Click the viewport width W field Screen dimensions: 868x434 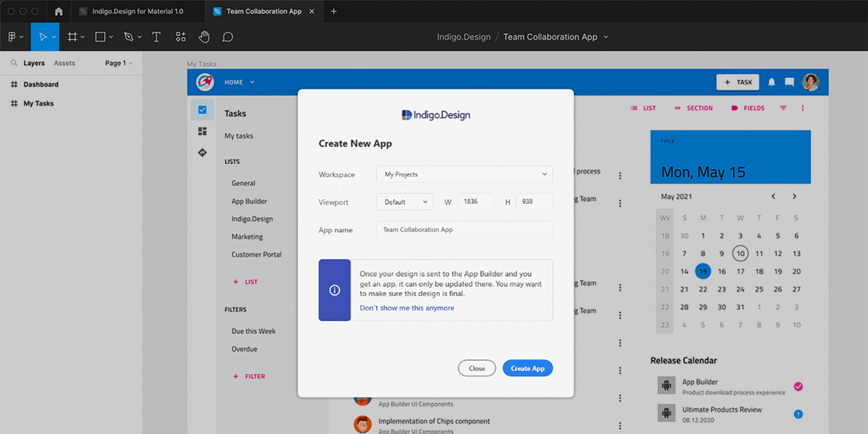coord(476,202)
